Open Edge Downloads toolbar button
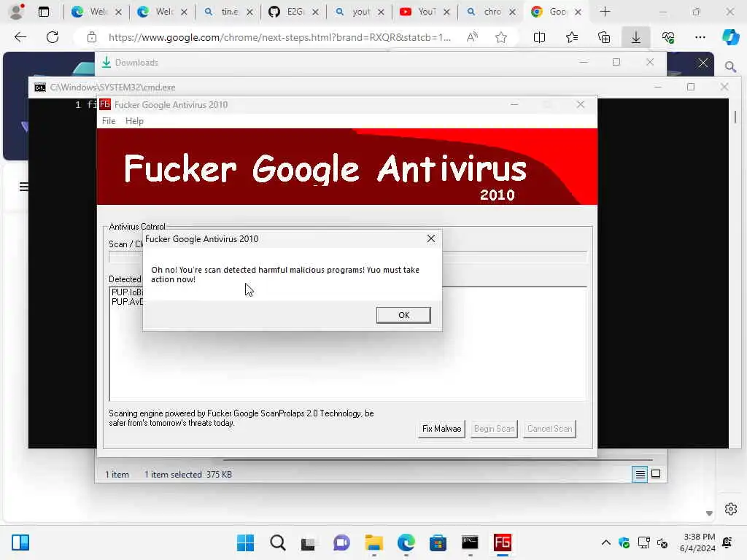 pos(636,37)
